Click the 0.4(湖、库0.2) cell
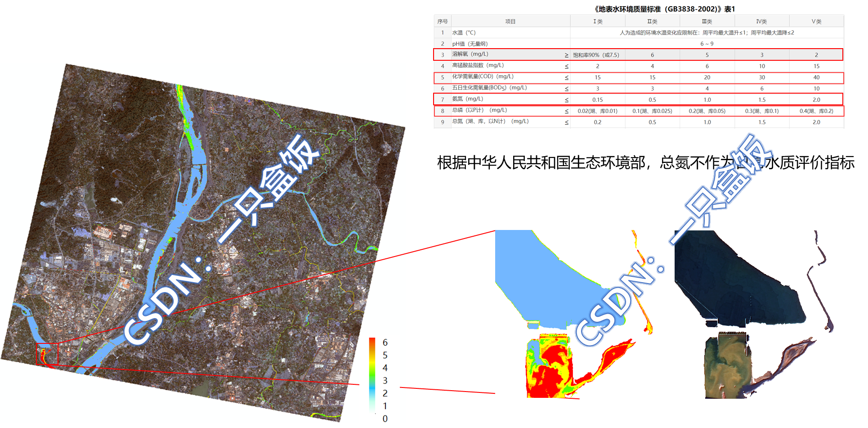Screen dimensions: 868x428 [x=816, y=111]
